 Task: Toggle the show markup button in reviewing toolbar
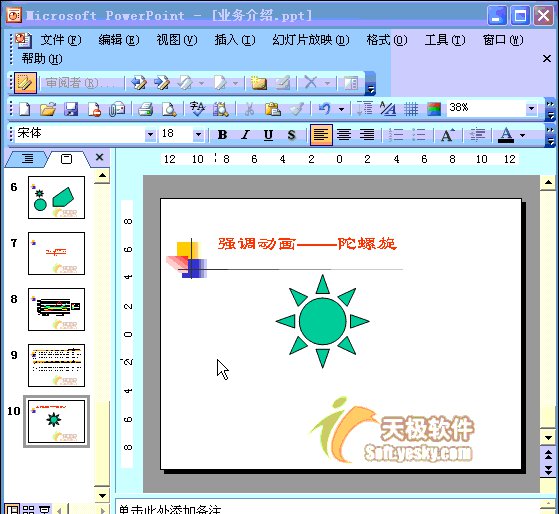(25, 83)
